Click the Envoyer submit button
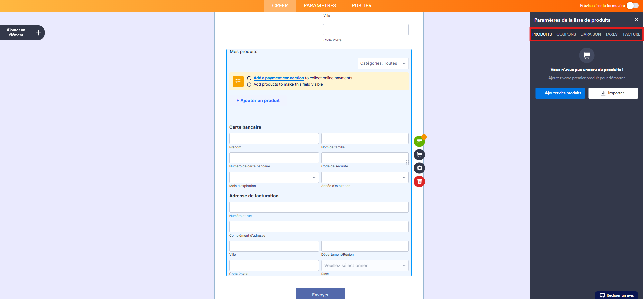 click(x=320, y=294)
